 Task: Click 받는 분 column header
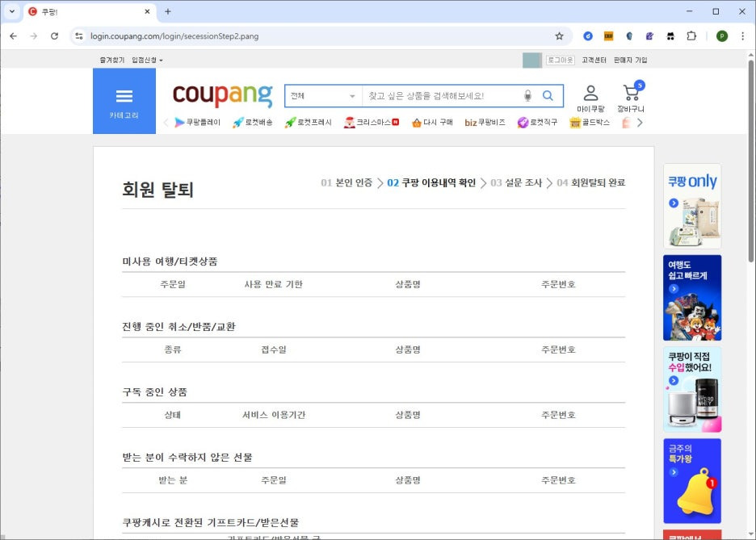point(173,480)
